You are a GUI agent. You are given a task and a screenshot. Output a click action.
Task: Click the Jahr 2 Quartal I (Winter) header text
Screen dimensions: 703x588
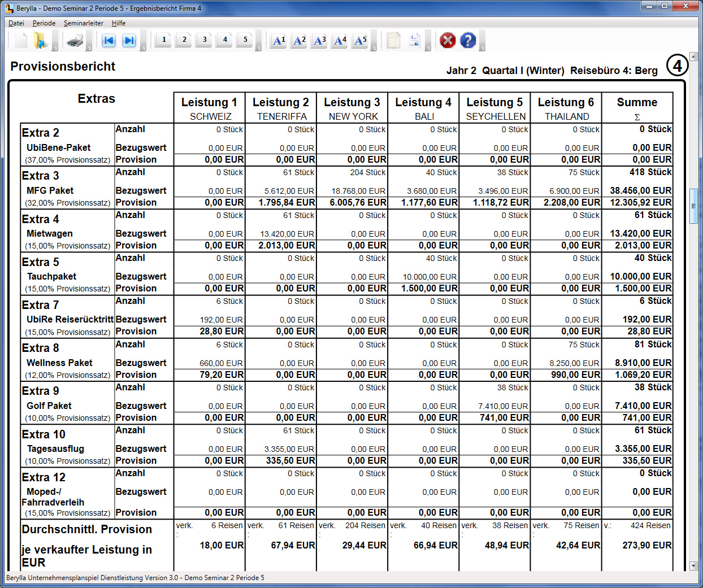(x=505, y=71)
